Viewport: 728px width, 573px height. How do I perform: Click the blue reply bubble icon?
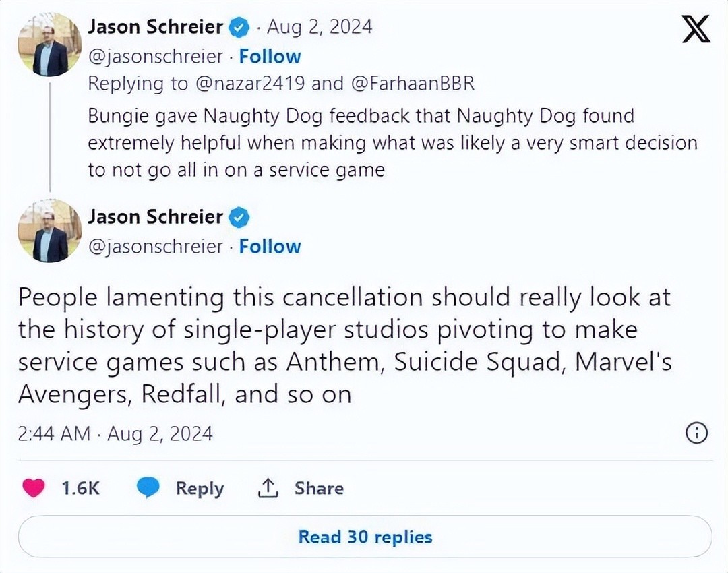point(148,488)
